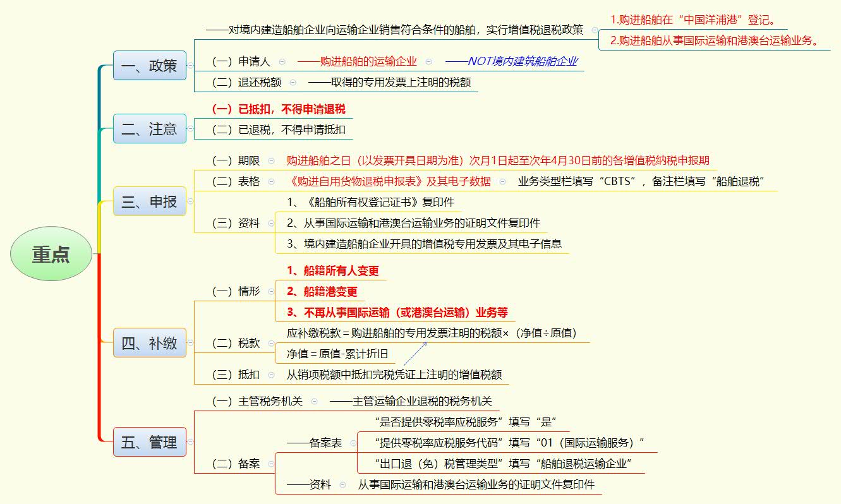Collapse the "（一）申请人" sub-branch
The width and height of the screenshot is (841, 504).
click(x=283, y=62)
